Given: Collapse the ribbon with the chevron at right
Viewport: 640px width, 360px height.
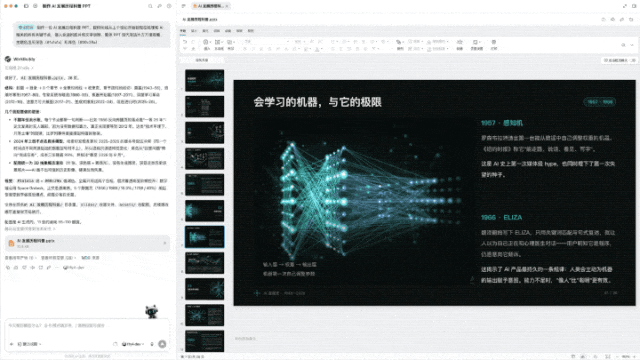Looking at the screenshot, I should click(631, 45).
